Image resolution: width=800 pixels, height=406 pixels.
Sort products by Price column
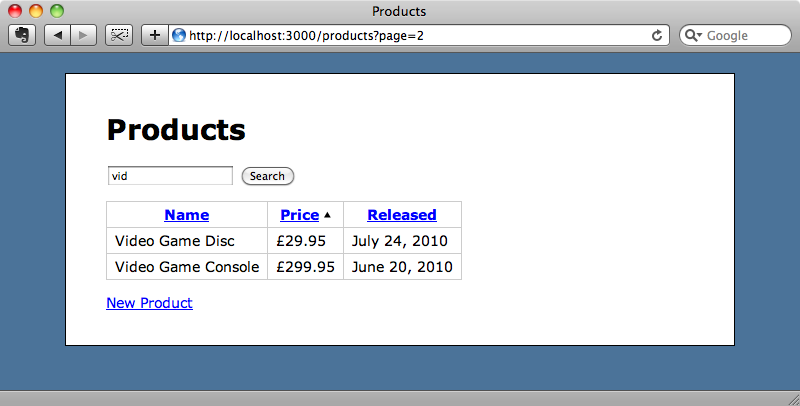[299, 215]
